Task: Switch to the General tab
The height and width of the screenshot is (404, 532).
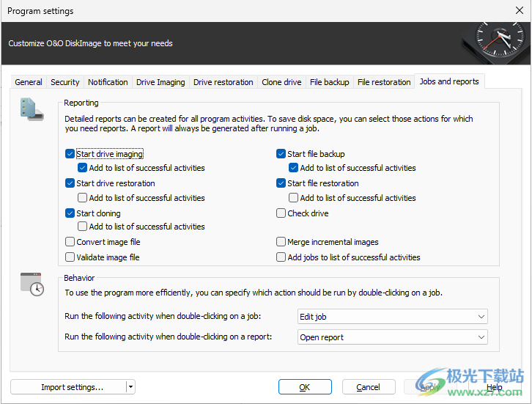Action: pyautogui.click(x=29, y=82)
